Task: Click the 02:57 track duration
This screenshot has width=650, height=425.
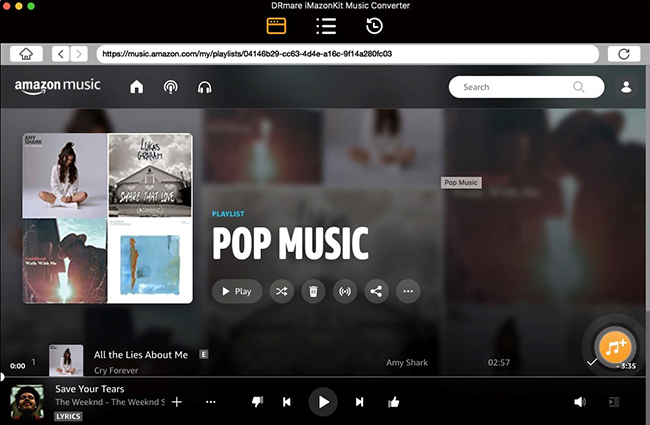Action: [499, 362]
